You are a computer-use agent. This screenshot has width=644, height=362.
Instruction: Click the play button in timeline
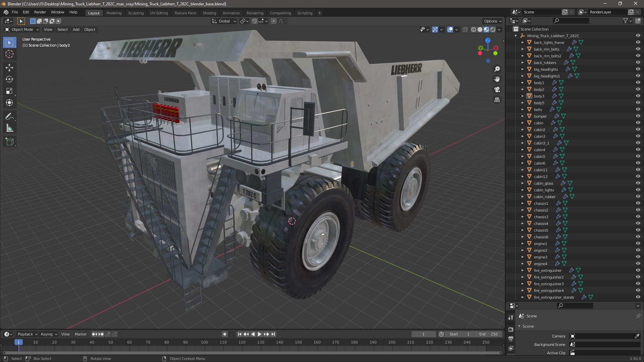coord(259,334)
